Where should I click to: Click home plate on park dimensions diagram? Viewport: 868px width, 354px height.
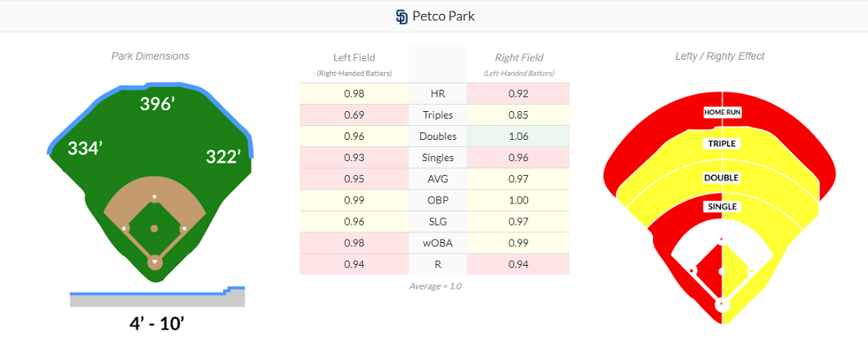tap(154, 262)
